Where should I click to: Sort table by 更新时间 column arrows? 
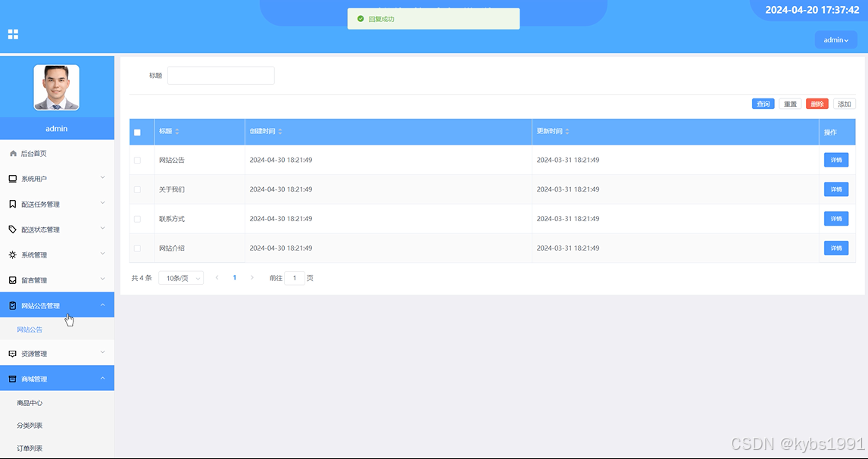pos(567,132)
